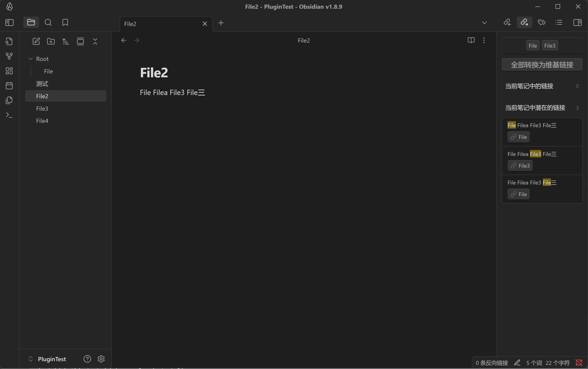Viewport: 588px width, 369px height.
Task: Open the tags pane icon
Action: 541,23
